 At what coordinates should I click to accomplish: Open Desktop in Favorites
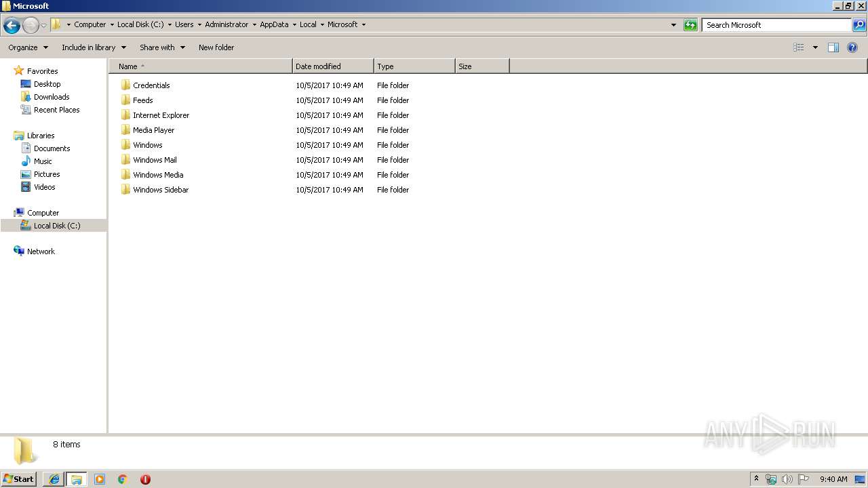[47, 84]
